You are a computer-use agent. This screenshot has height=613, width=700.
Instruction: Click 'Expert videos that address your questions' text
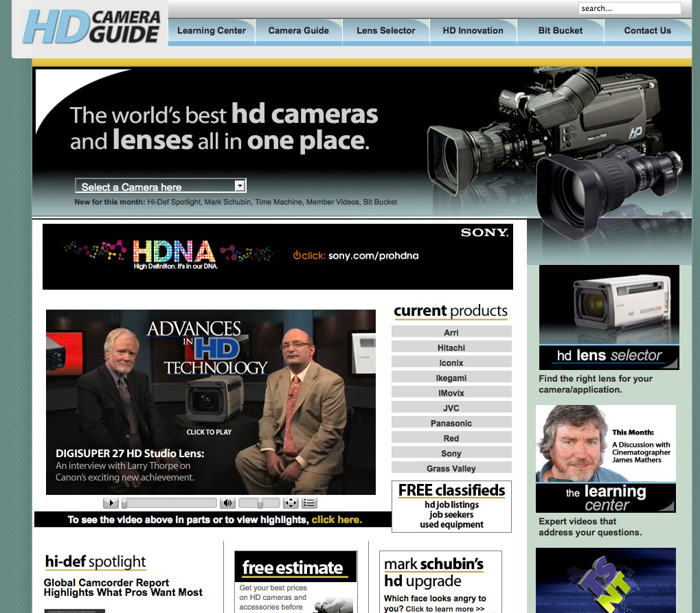point(590,527)
